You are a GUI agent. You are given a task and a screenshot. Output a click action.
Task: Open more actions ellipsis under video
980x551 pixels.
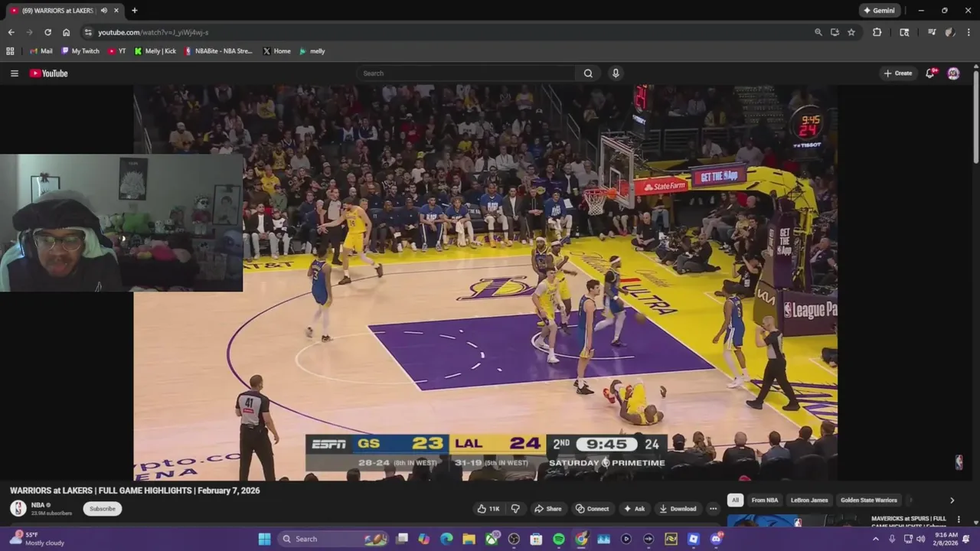tap(713, 509)
